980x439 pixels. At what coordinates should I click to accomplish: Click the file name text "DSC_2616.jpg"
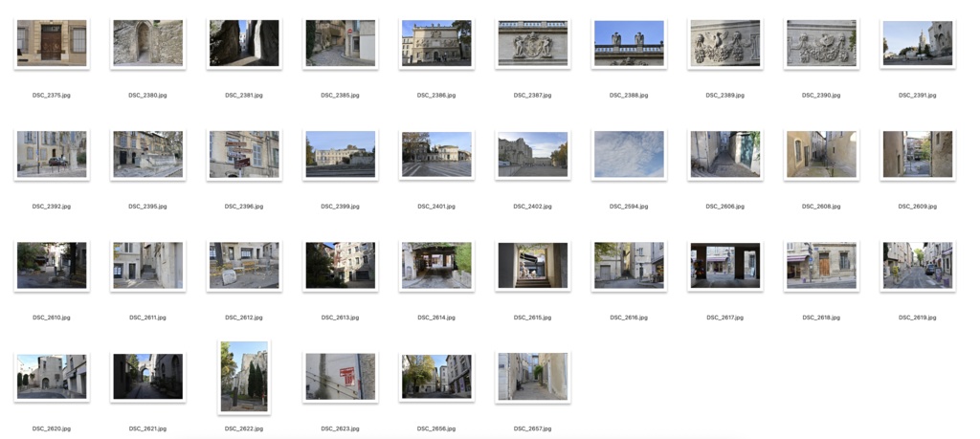click(x=630, y=318)
